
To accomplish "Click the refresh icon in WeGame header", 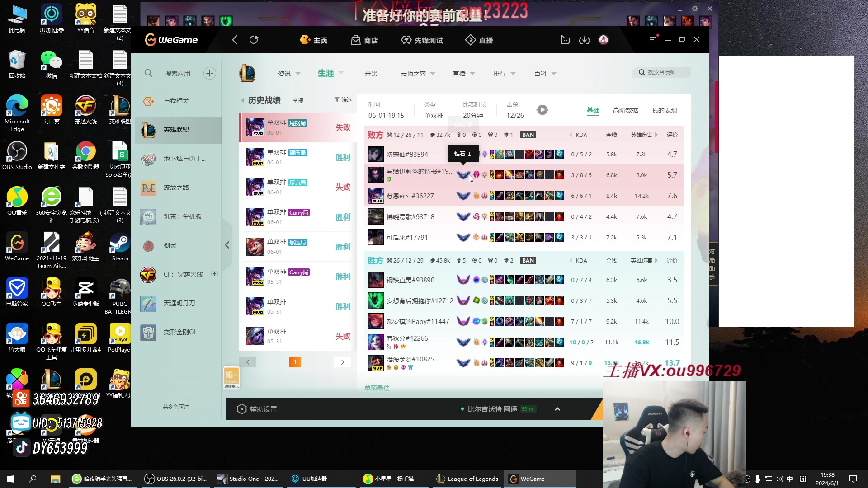I will (x=254, y=40).
